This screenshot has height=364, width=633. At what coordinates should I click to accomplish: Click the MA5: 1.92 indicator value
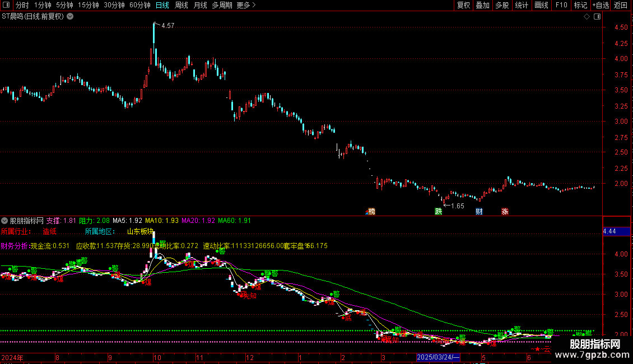[128, 221]
